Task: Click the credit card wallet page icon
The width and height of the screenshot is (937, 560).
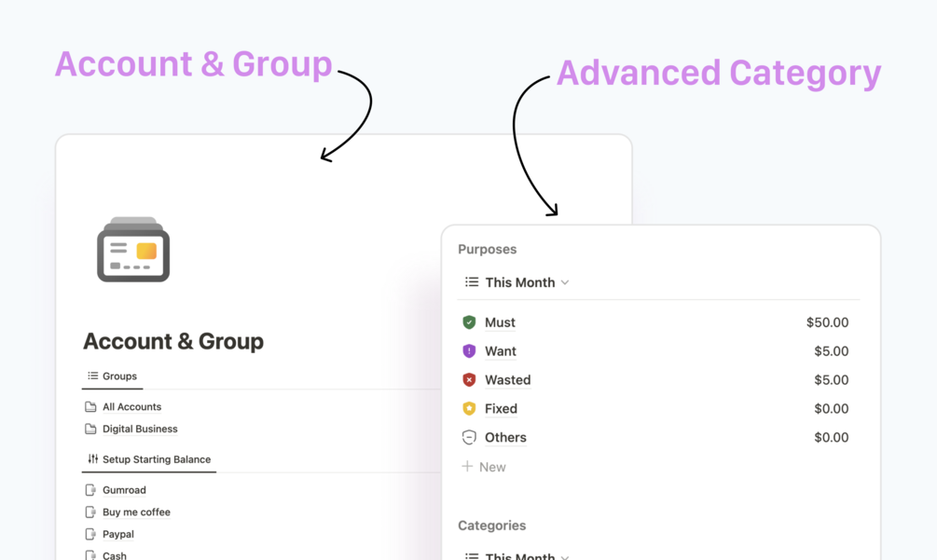Action: coord(133,249)
